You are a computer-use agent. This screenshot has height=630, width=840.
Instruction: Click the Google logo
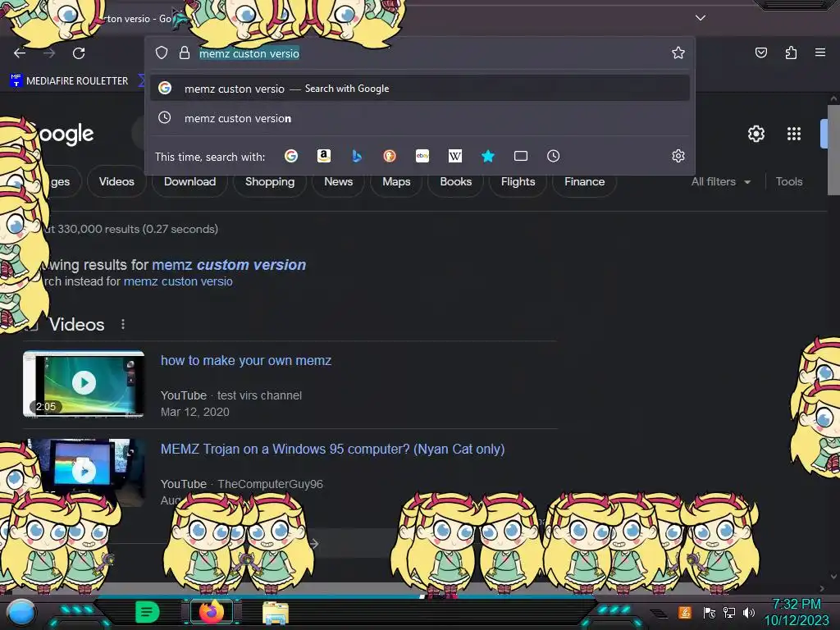66,134
